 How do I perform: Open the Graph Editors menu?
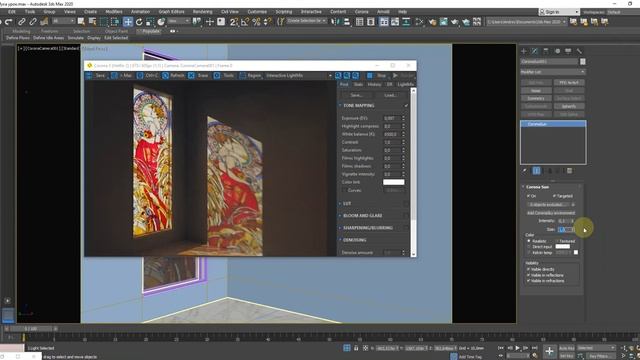pyautogui.click(x=171, y=12)
